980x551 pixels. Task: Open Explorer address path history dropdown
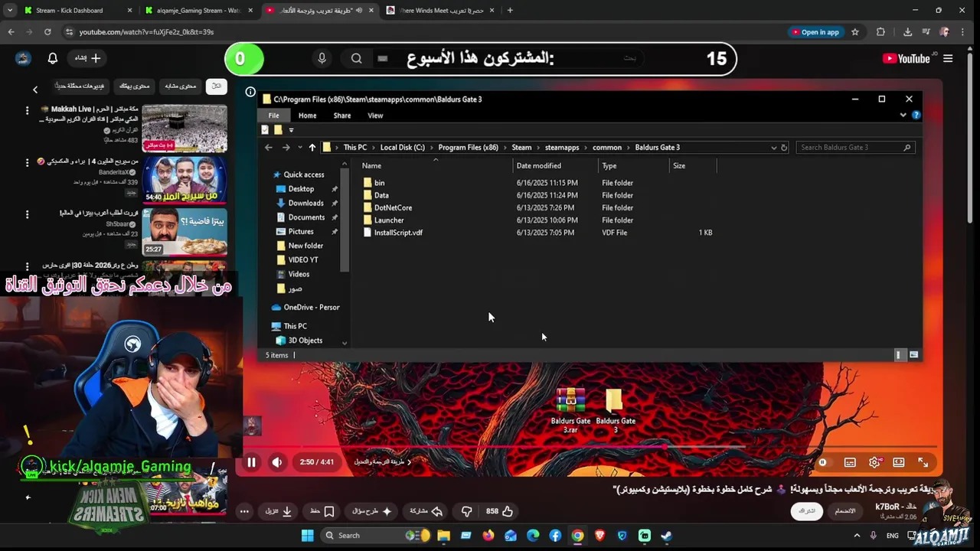coord(773,147)
